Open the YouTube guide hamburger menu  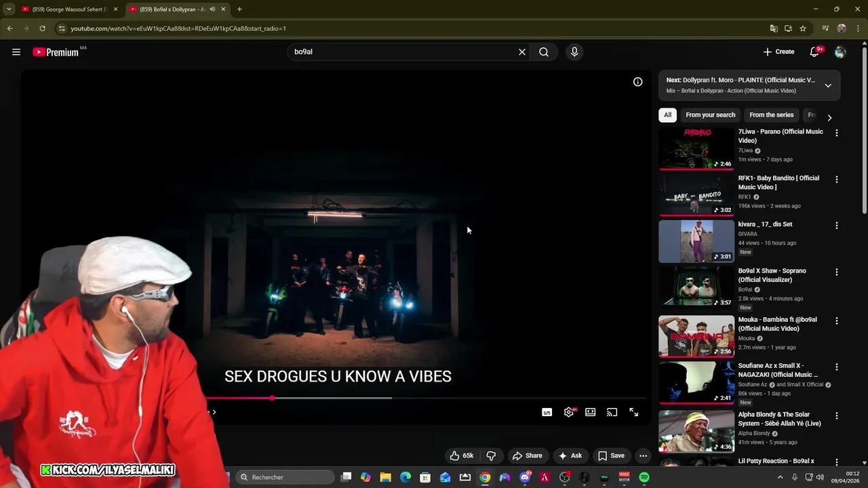(16, 52)
